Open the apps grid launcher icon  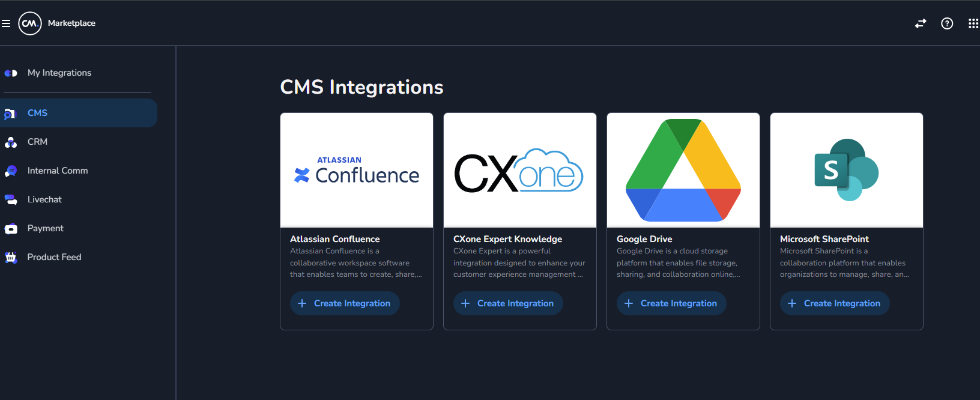pos(973,23)
